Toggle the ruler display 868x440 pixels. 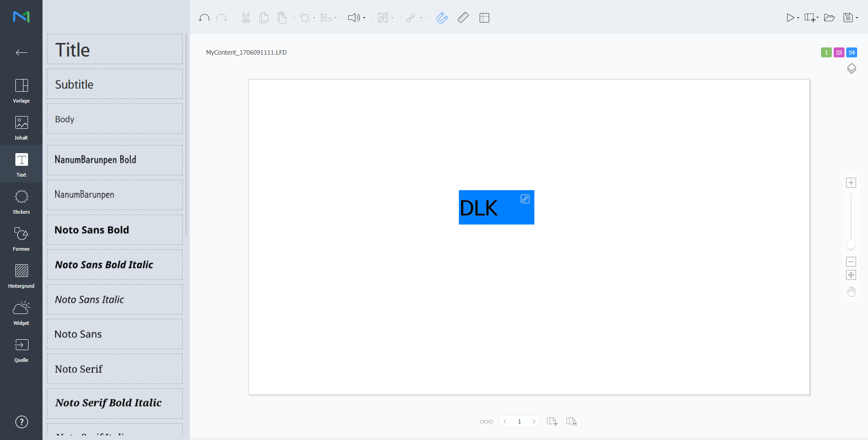click(x=463, y=18)
